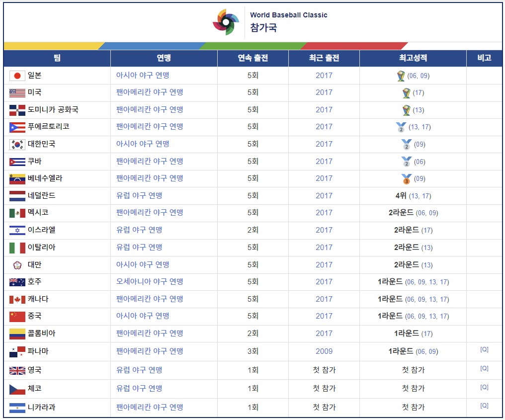Open the [Q] footnote in 파나마 row
Screen dimensions: 505x420
coord(484,349)
